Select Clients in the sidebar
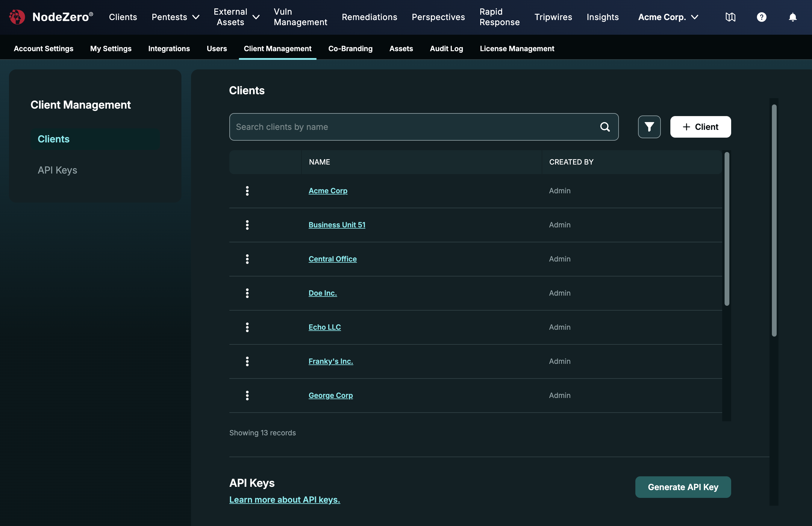This screenshot has height=526, width=812. click(x=95, y=139)
